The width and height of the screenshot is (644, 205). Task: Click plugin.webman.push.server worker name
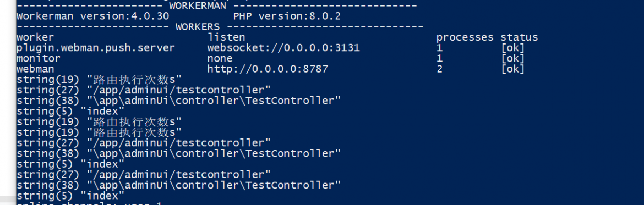click(x=96, y=48)
